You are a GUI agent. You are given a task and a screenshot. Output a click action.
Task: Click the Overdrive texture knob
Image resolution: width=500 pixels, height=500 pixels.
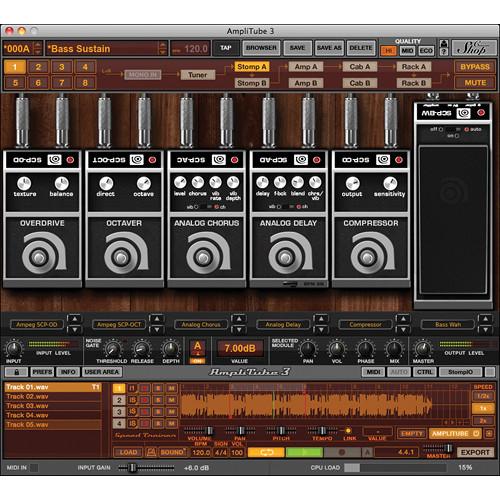(x=24, y=183)
